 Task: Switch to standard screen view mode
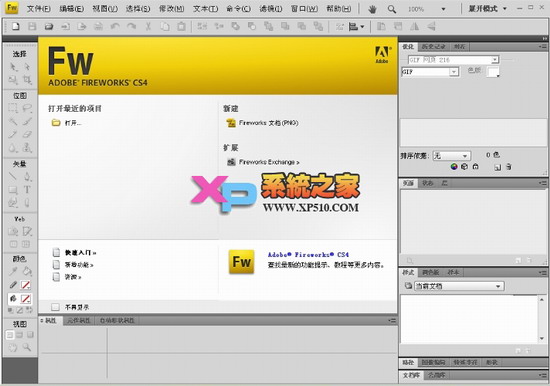point(10,335)
